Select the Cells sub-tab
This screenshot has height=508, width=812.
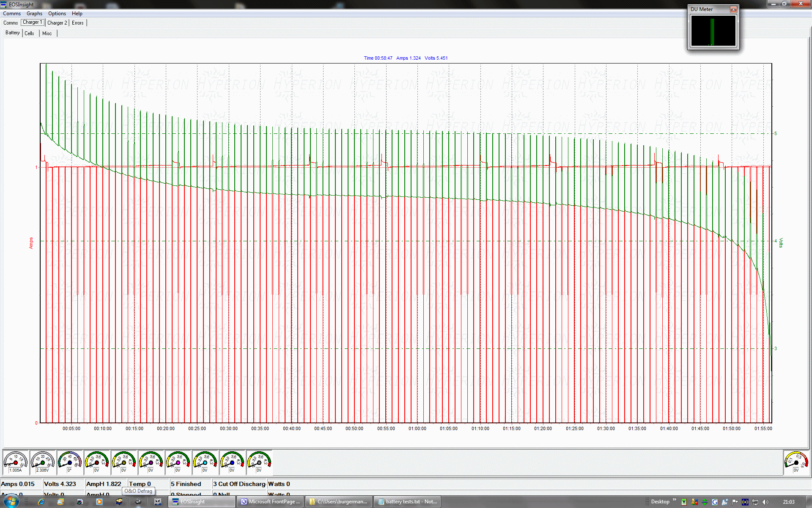pos(29,33)
